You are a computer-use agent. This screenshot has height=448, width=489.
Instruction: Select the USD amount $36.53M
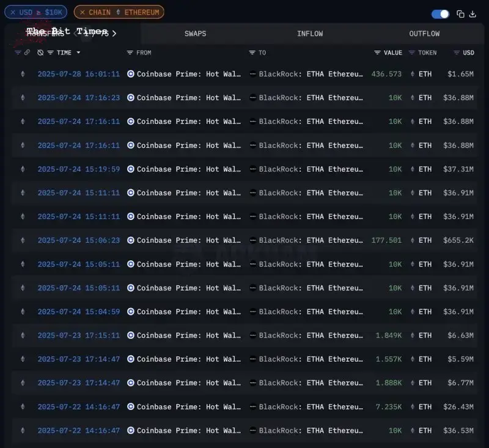(x=458, y=430)
